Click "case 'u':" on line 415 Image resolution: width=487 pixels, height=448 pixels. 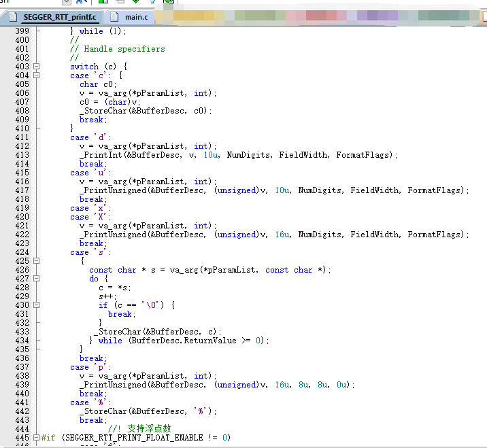(90, 173)
